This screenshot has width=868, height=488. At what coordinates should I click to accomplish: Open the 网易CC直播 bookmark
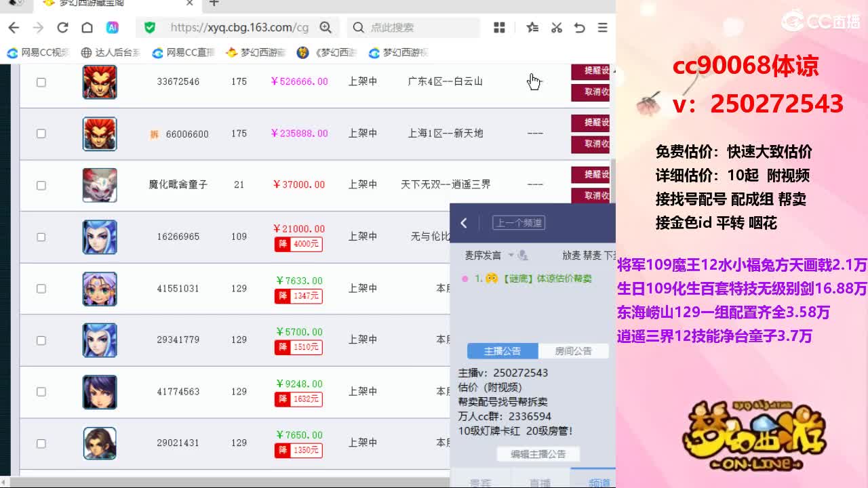pos(184,52)
